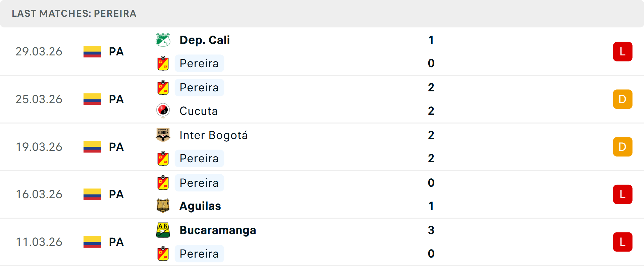Screen dimensions: 644x266
Task: Open the Inter Bogotá team link
Action: pyautogui.click(x=214, y=135)
